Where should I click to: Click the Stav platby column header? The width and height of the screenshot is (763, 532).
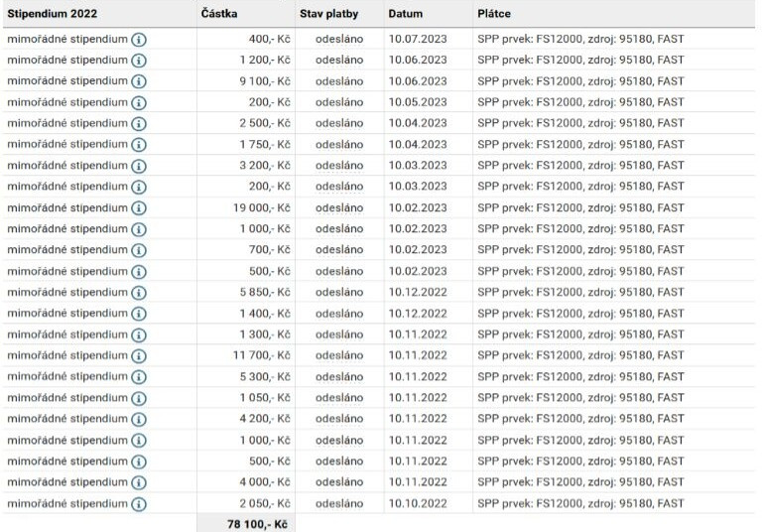click(329, 14)
